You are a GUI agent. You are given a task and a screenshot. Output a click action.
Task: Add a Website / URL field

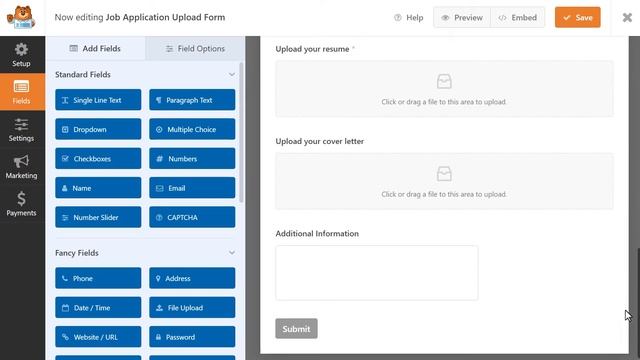pyautogui.click(x=98, y=337)
